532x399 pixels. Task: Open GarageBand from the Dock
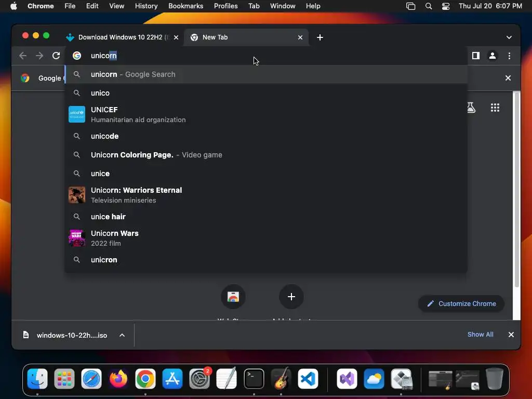tap(281, 378)
